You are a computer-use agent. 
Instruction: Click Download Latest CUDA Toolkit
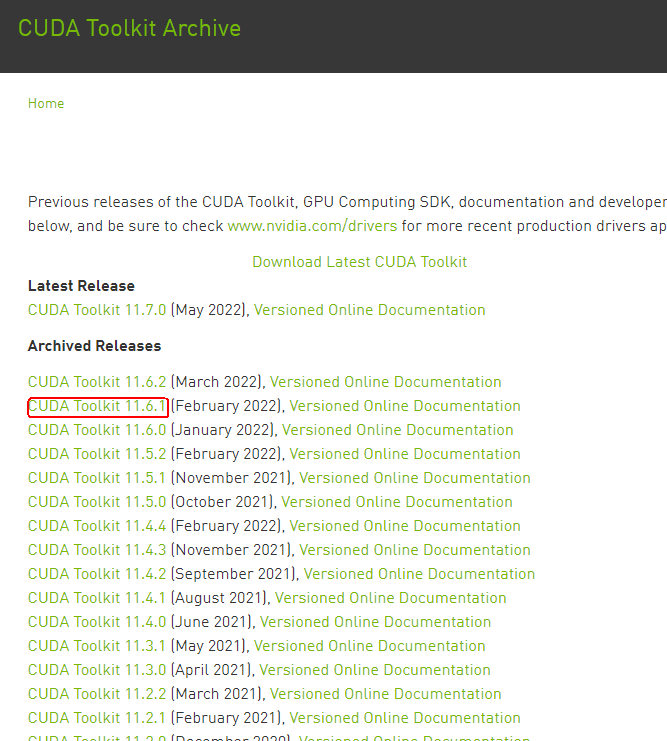[359, 262]
